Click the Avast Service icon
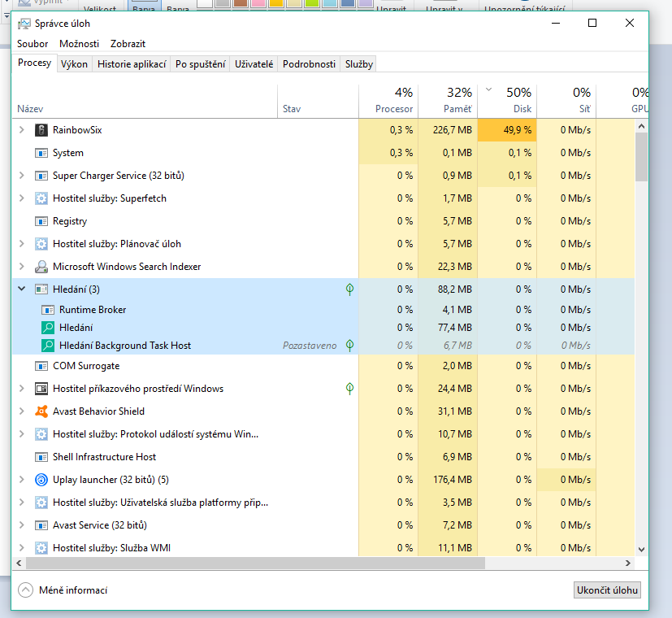672x618 pixels. click(x=41, y=525)
